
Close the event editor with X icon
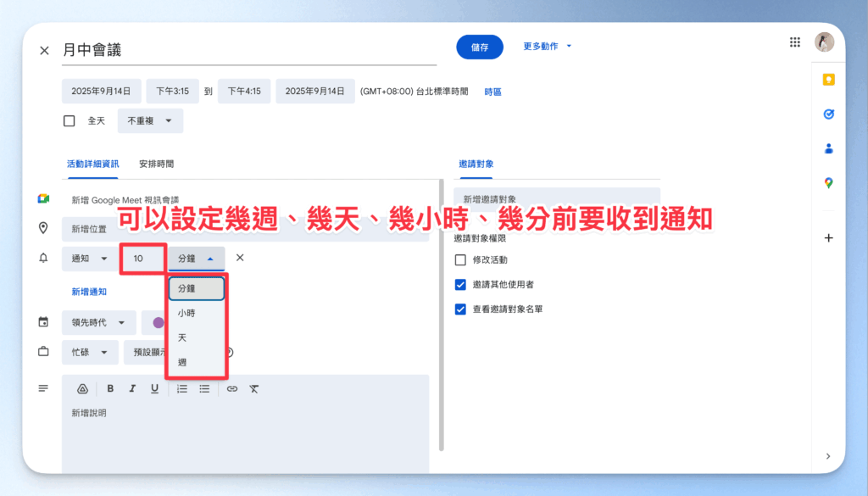(44, 51)
